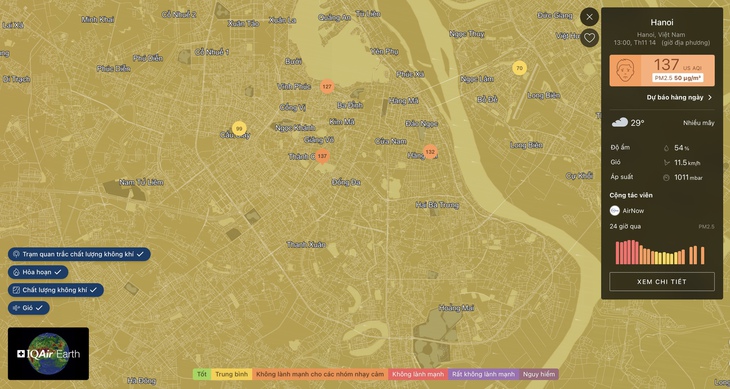Click the AirNow contributor logo

click(x=615, y=211)
